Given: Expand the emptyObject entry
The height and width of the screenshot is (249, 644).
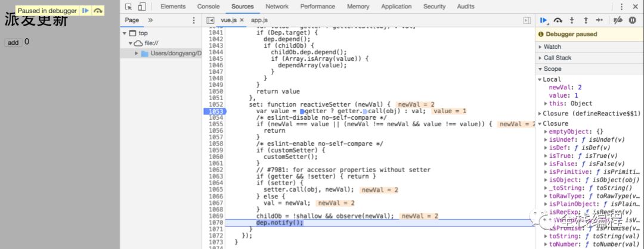Looking at the screenshot, I should pos(546,132).
